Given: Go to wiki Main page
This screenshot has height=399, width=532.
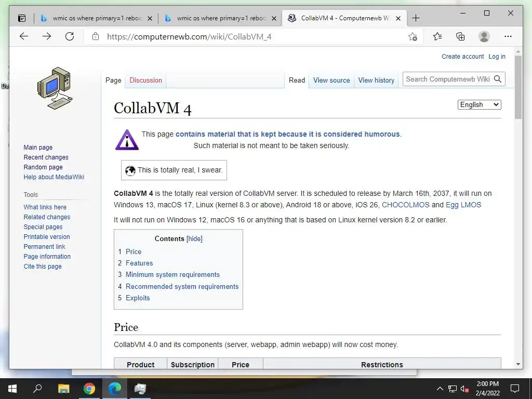Looking at the screenshot, I should click(x=38, y=147).
